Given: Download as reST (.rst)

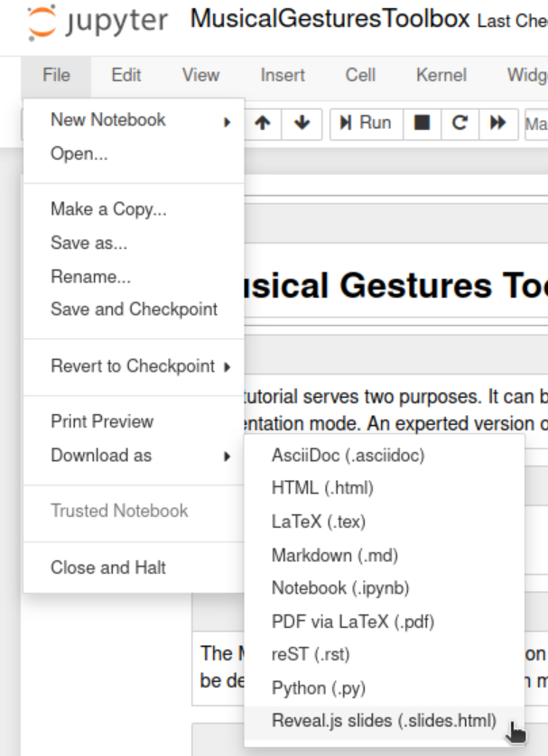Looking at the screenshot, I should (385, 654).
